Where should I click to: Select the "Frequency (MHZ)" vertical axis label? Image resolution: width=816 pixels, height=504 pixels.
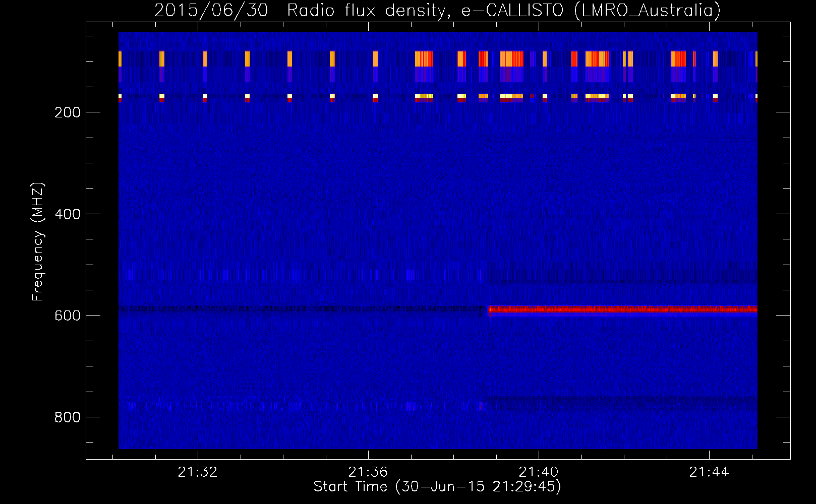38,242
